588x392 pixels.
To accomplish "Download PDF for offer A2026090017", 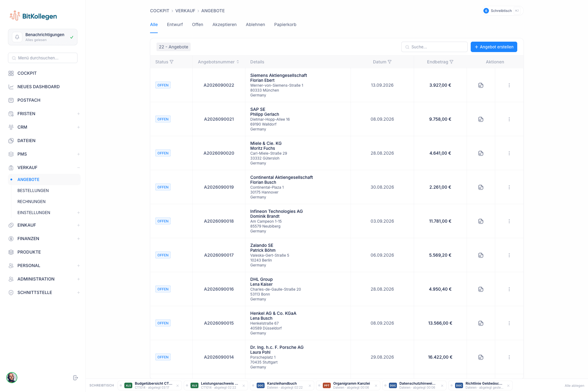I will point(481,255).
